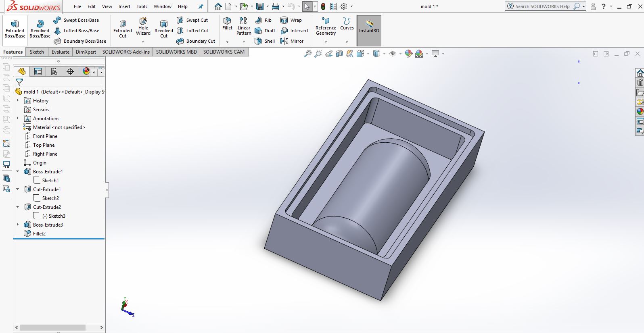The image size is (644, 333).
Task: Select the Top Plane item
Action: click(x=44, y=145)
